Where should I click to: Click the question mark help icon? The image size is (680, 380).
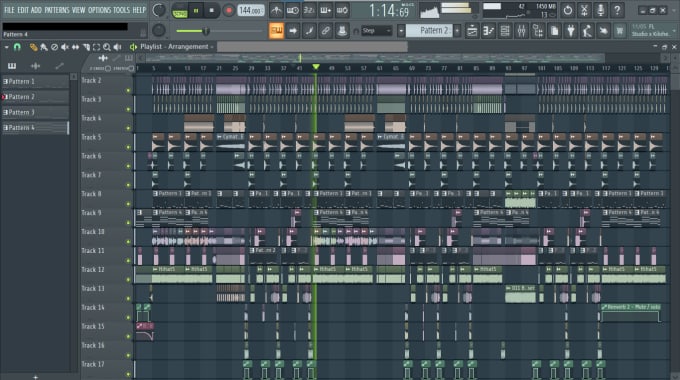tap(617, 10)
